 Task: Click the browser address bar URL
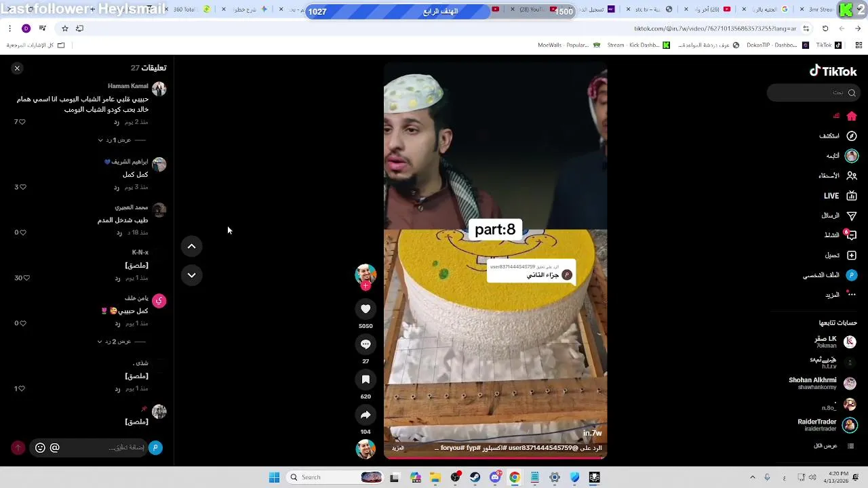[715, 28]
